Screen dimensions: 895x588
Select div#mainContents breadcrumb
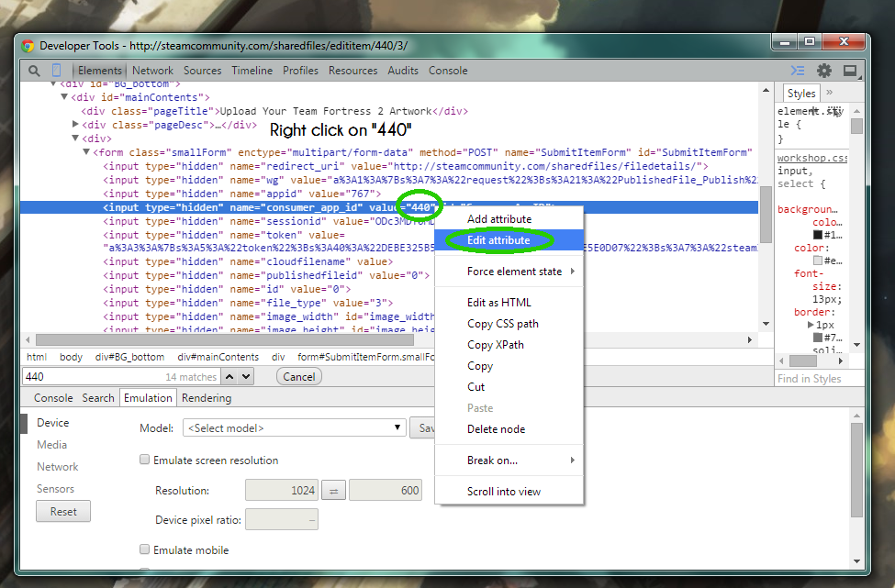point(218,357)
